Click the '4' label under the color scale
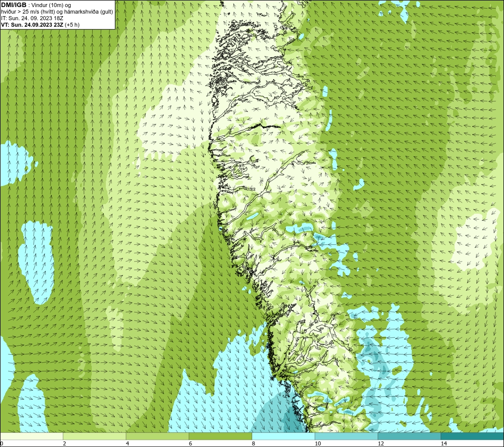Viewport: 504px width, 447px height. pyautogui.click(x=128, y=444)
